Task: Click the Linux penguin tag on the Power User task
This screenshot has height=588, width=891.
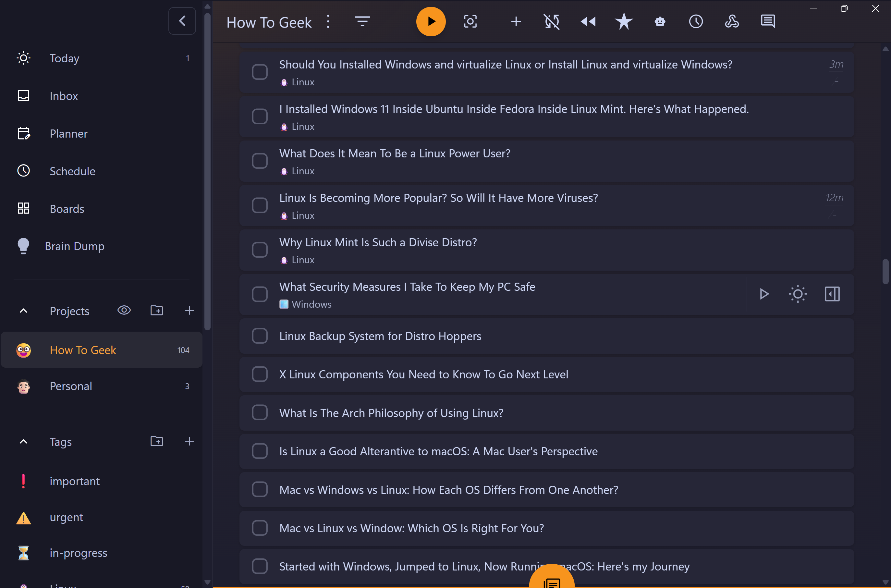Action: click(x=298, y=171)
